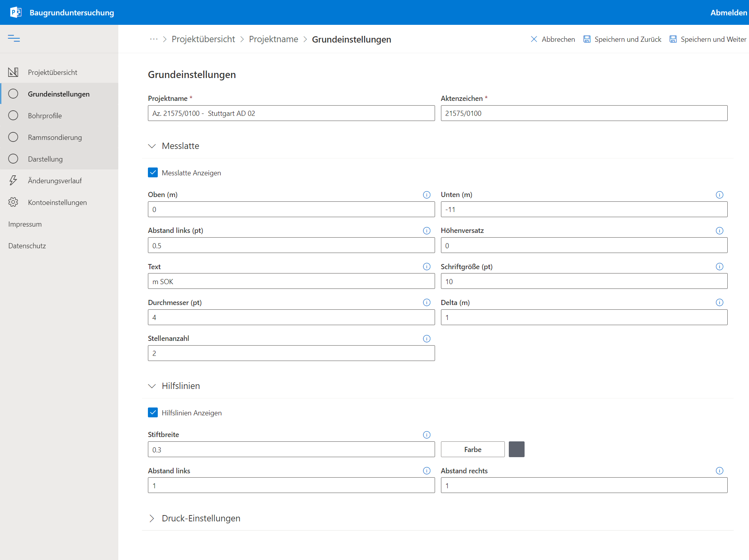The image size is (749, 560).
Task: Toggle the Hilfslinien Anzeigen checkbox
Action: pos(153,413)
